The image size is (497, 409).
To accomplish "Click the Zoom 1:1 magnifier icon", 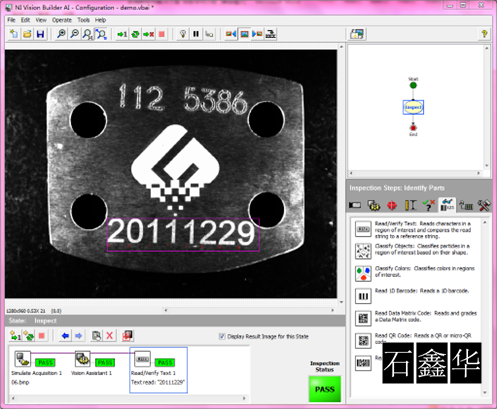I will (x=88, y=34).
